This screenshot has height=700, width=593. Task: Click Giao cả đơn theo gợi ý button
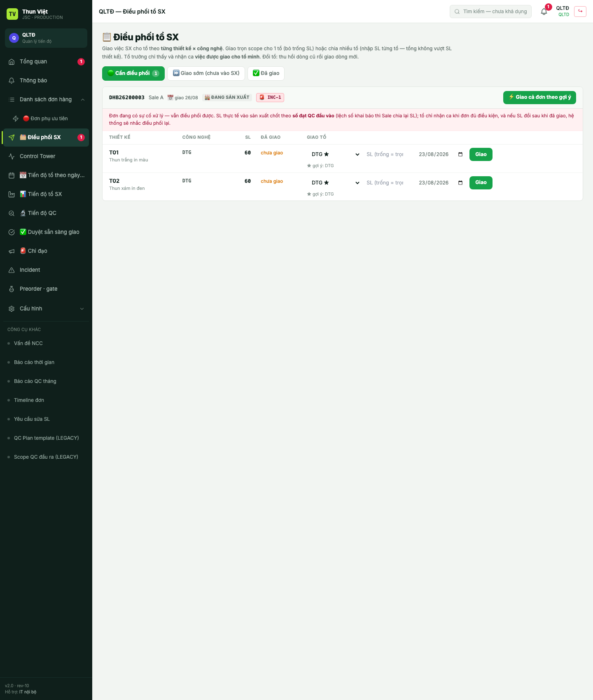point(539,98)
